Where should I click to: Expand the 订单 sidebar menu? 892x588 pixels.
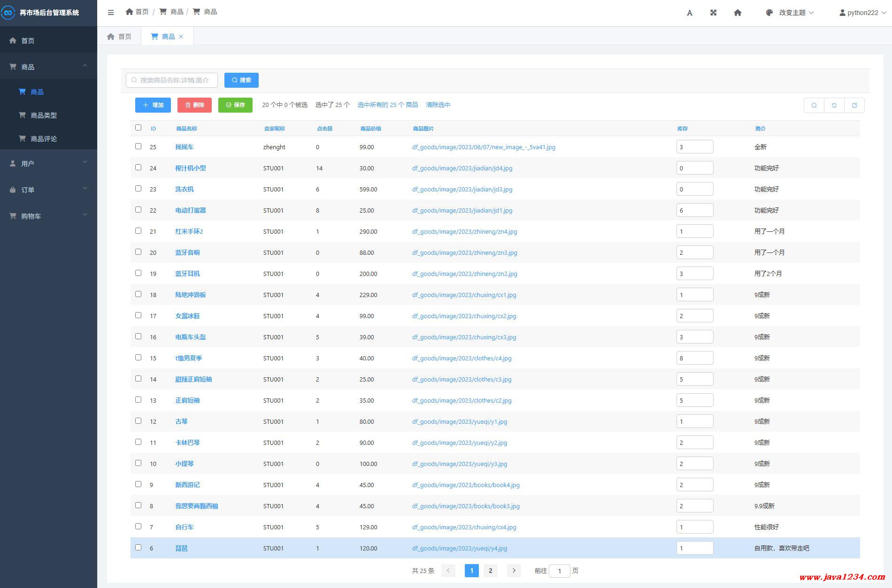tap(48, 190)
